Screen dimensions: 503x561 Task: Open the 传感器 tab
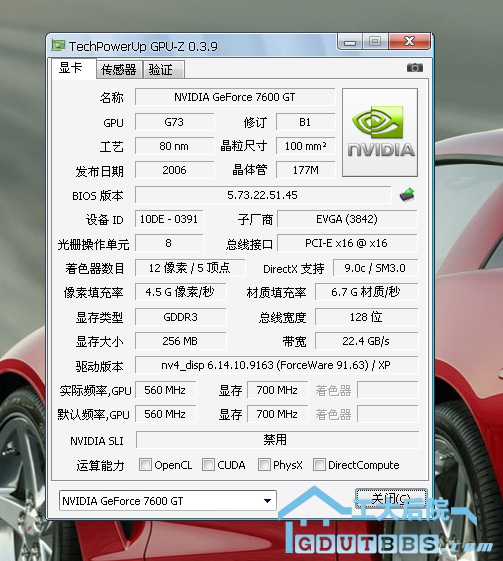pyautogui.click(x=119, y=69)
